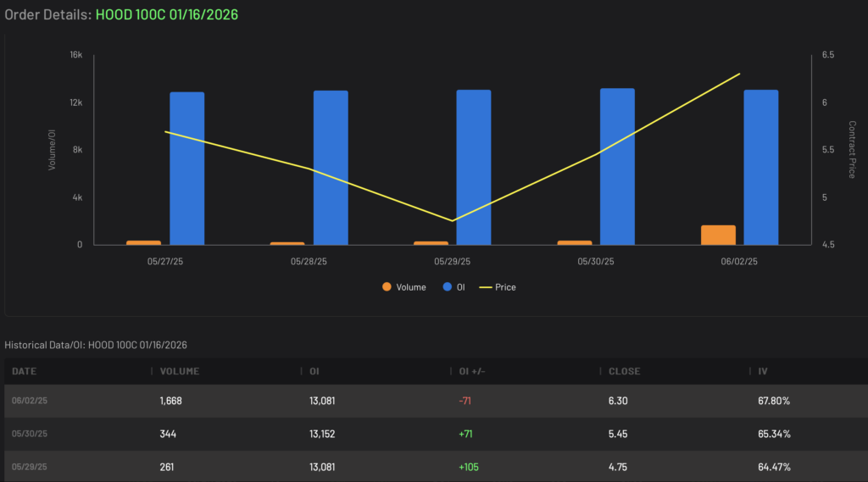Click the 06/02/25 x-axis label

739,261
